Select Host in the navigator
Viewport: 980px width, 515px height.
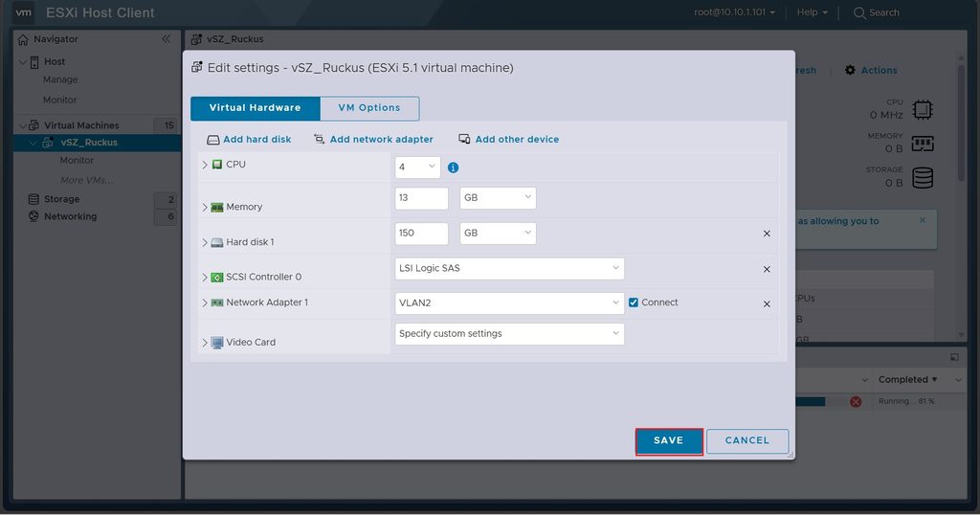click(x=55, y=62)
